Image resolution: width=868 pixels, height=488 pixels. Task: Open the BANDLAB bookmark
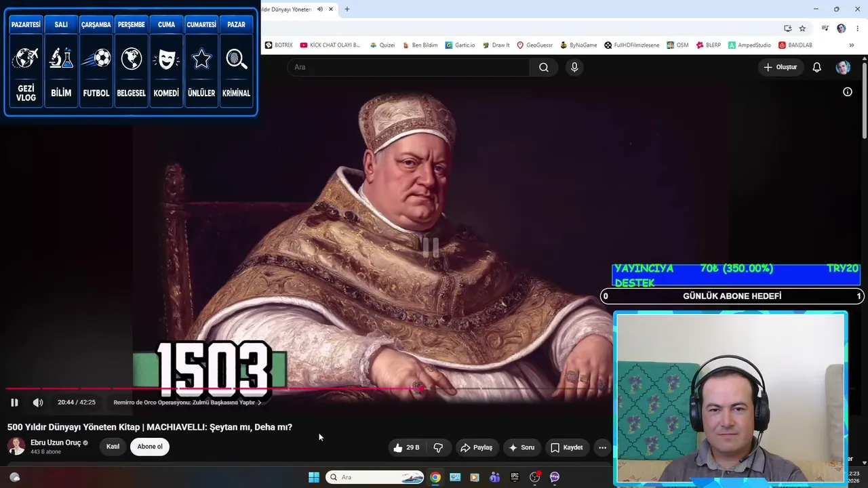(795, 45)
